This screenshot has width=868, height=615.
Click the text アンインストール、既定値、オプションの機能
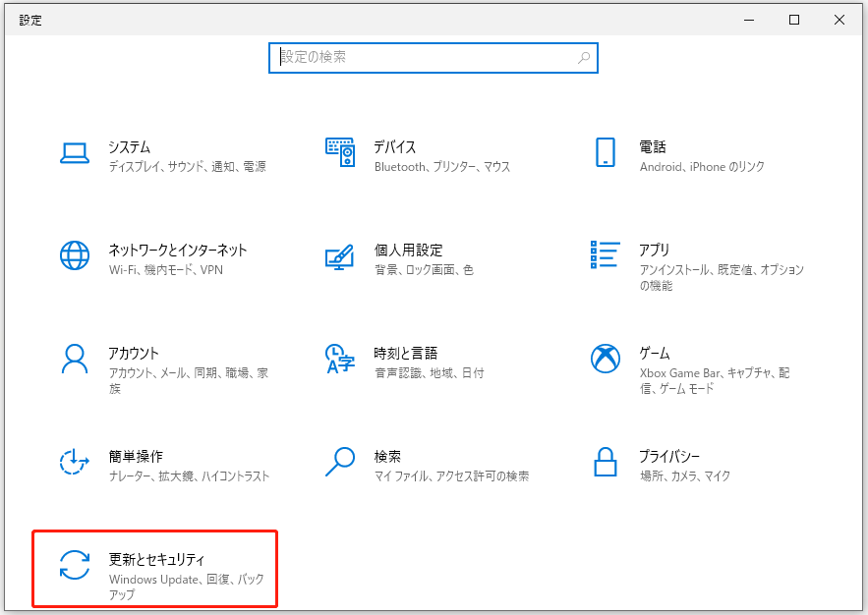(x=722, y=278)
